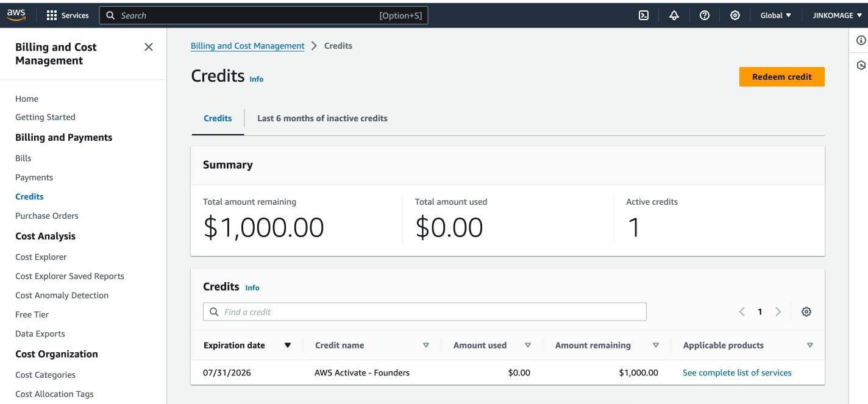The width and height of the screenshot is (868, 404).
Task: Open Getting Started in sidebar
Action: [x=45, y=117]
